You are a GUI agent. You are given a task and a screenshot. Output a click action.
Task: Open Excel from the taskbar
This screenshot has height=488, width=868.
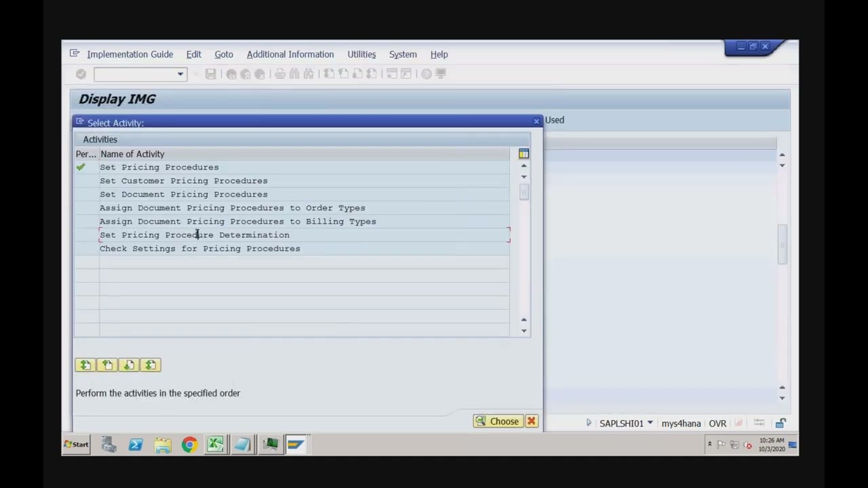coord(216,445)
